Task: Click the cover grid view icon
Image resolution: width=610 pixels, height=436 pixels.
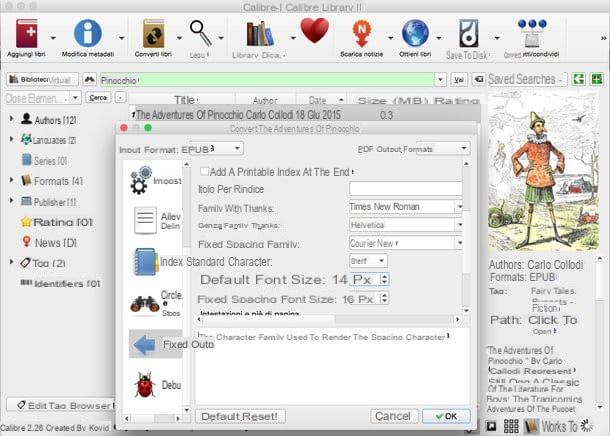Action: (511, 426)
